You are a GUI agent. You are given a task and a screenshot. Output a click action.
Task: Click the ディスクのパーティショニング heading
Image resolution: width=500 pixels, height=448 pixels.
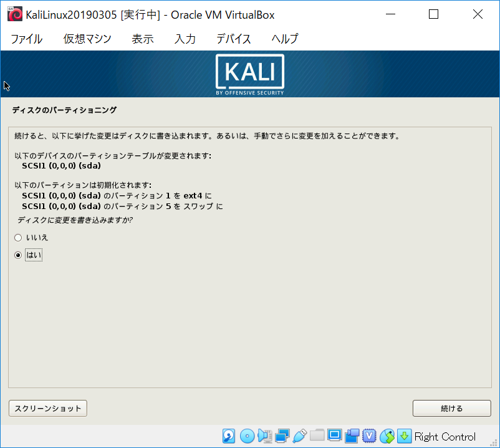64,110
